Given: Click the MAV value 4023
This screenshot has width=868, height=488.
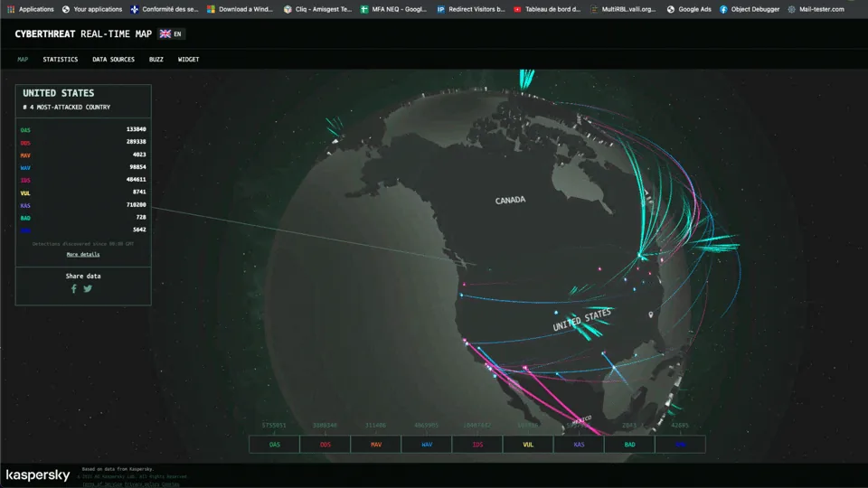Looking at the screenshot, I should 139,155.
